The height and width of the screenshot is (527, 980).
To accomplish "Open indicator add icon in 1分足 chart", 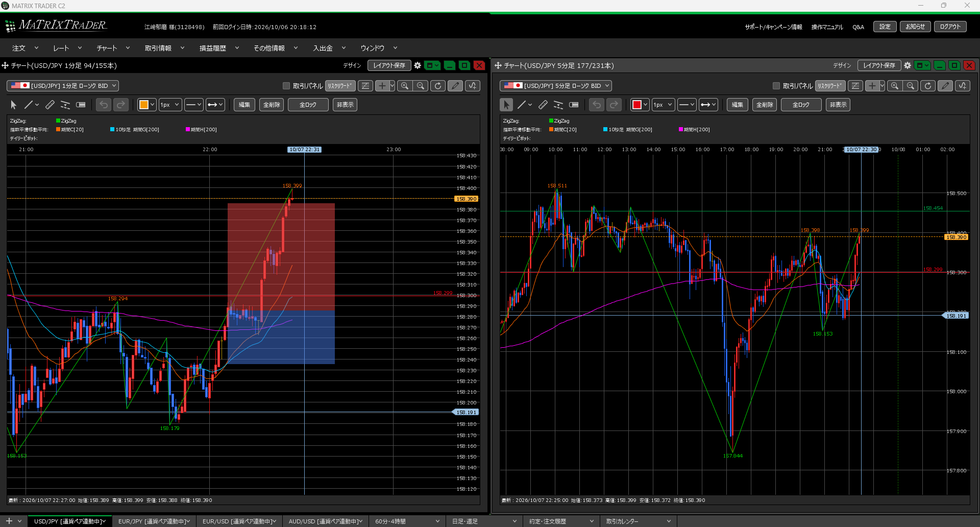I will tap(473, 86).
